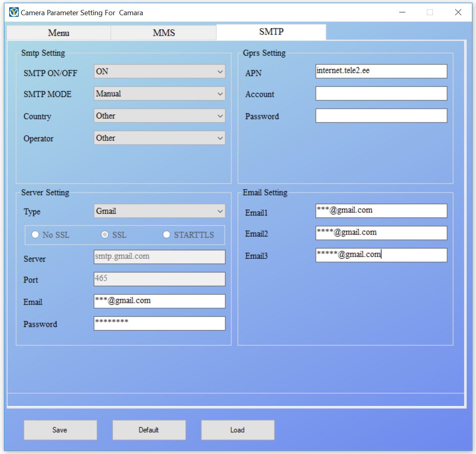Screen dimensions: 476x454
Task: Click the Server Setting Password field
Action: [159, 323]
